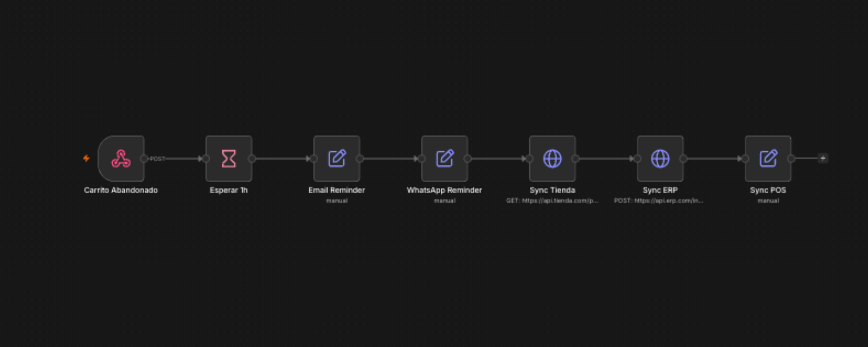Viewport: 868px width, 347px height.
Task: Click the output connector of Sync ERP
Action: [683, 159]
